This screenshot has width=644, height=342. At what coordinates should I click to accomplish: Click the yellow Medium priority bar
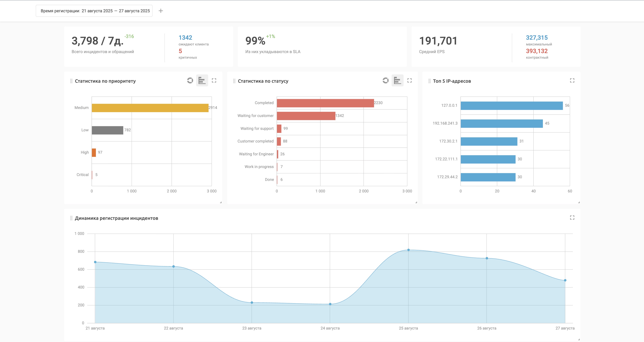click(150, 108)
